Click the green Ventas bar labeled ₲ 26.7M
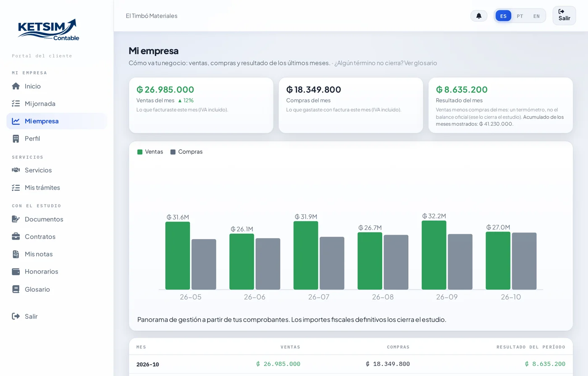Viewport: 588px width, 376px height. [x=370, y=261]
